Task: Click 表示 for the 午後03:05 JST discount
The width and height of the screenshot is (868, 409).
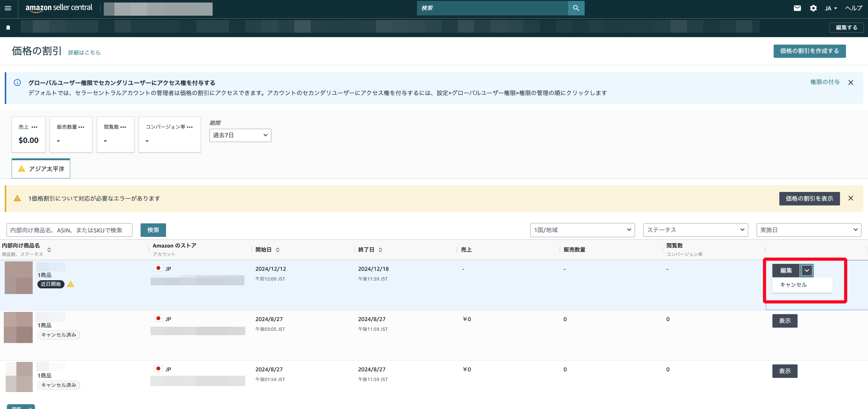Action: point(785,321)
